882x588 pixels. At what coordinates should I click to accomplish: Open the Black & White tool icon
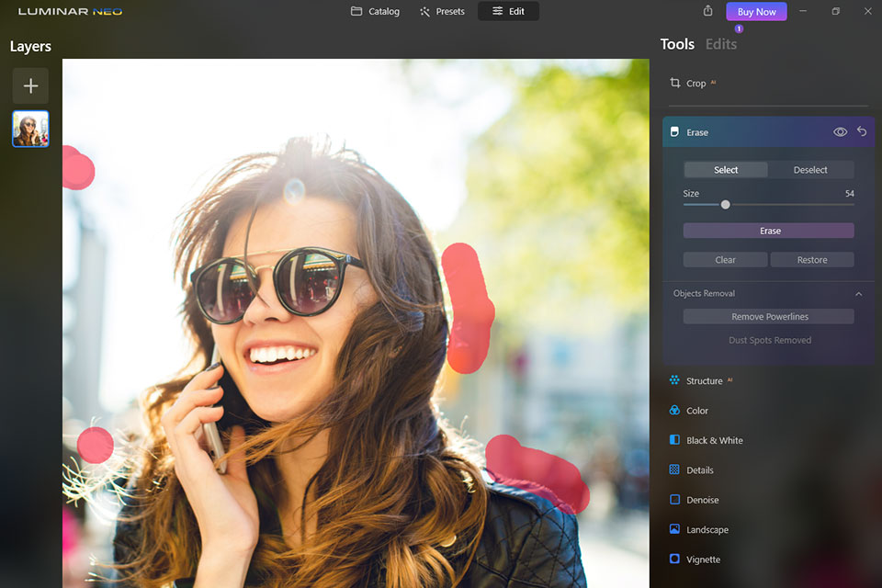[x=674, y=440]
